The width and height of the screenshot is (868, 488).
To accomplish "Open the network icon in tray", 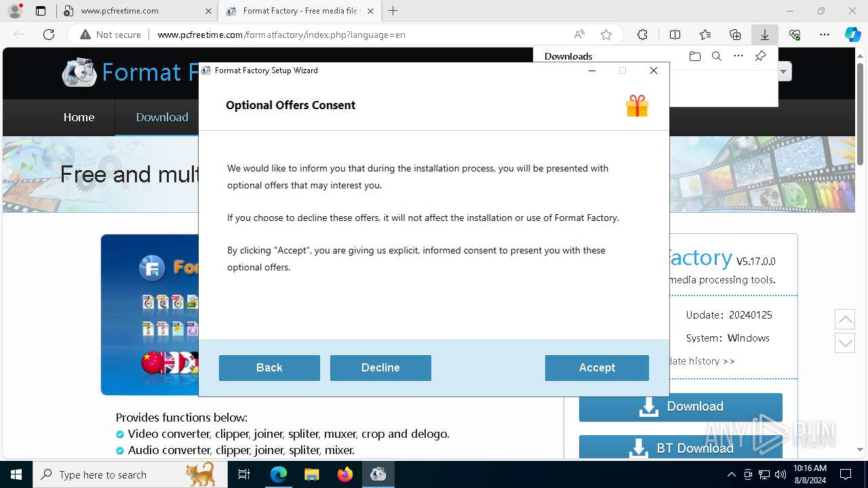I will pyautogui.click(x=764, y=474).
